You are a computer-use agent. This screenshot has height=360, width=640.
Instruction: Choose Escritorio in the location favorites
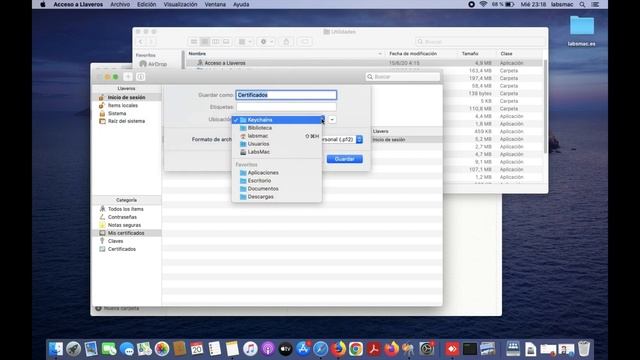click(277, 180)
